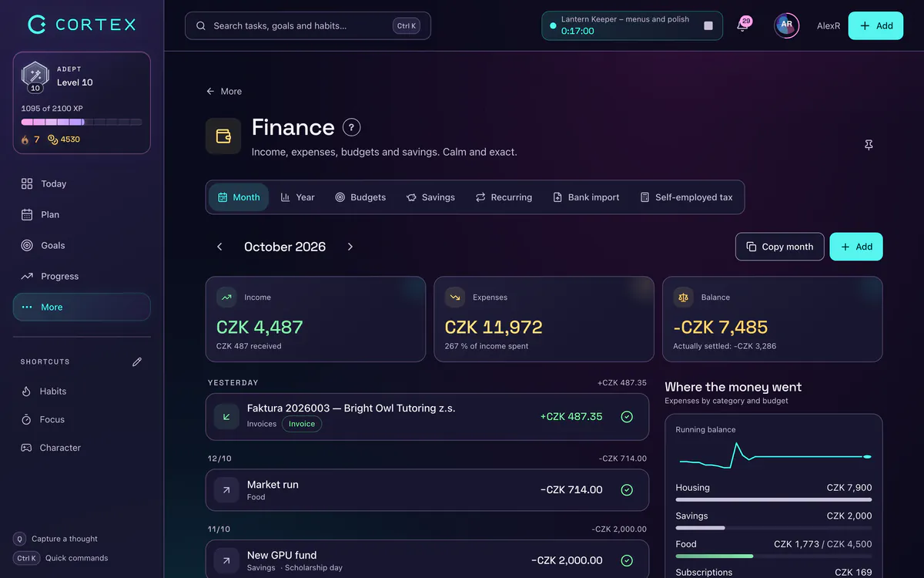924x578 pixels.
Task: Open the Income summary card
Action: click(316, 319)
